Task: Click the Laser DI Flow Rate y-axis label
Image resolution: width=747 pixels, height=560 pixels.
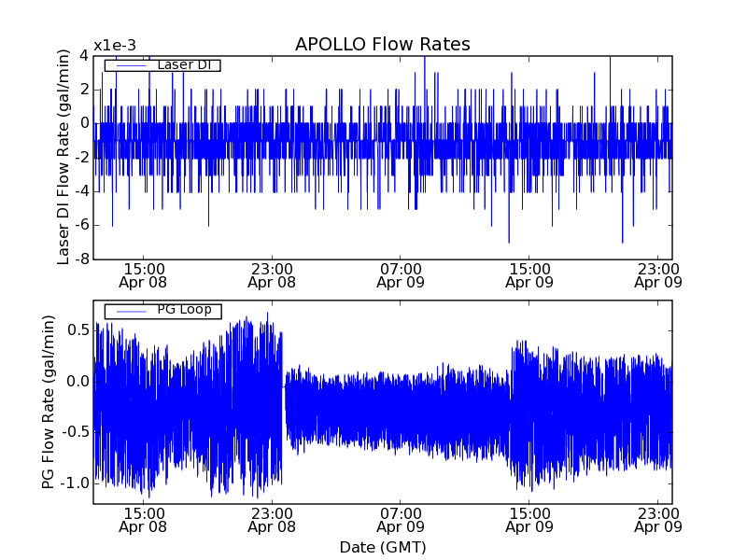Action: point(64,157)
